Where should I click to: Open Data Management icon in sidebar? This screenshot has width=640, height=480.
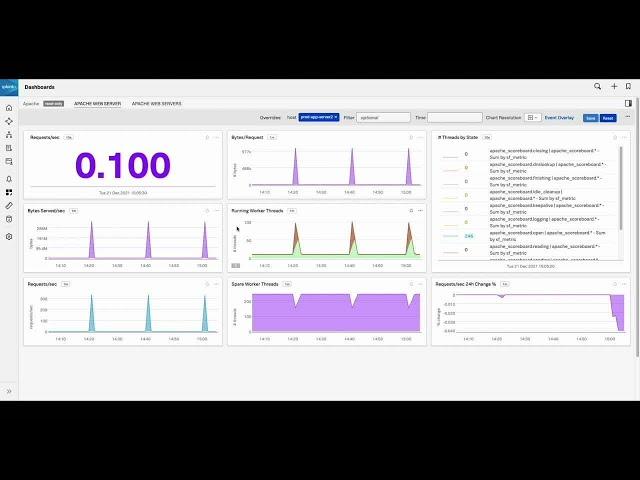click(9, 219)
